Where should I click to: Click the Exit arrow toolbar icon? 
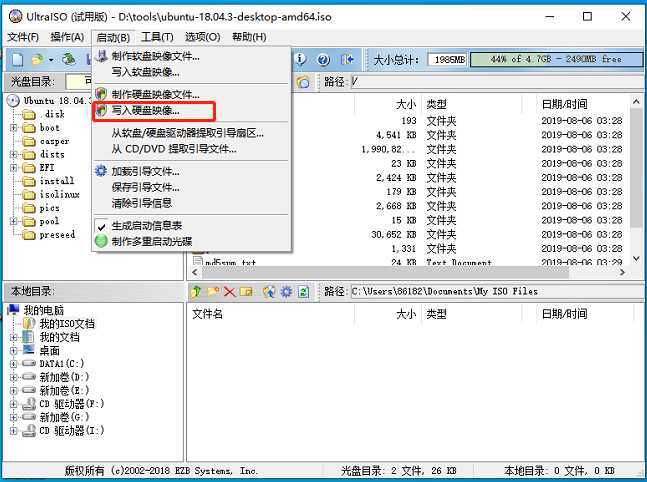coord(347,60)
